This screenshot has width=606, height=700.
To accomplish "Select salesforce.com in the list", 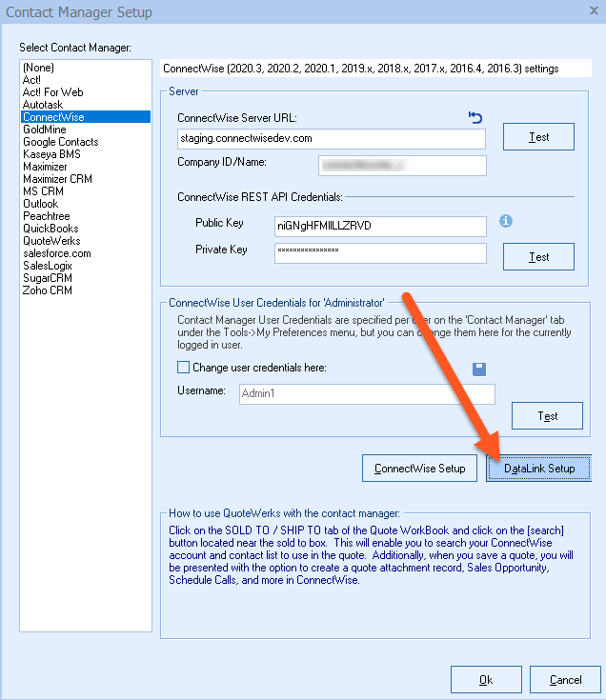I will pos(86,253).
